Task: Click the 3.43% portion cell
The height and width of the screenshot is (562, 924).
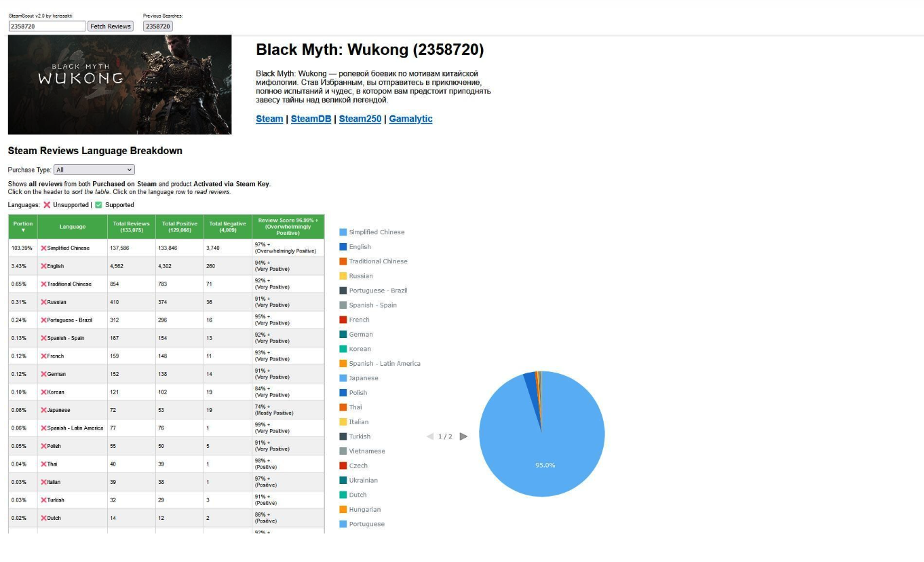Action: click(23, 266)
